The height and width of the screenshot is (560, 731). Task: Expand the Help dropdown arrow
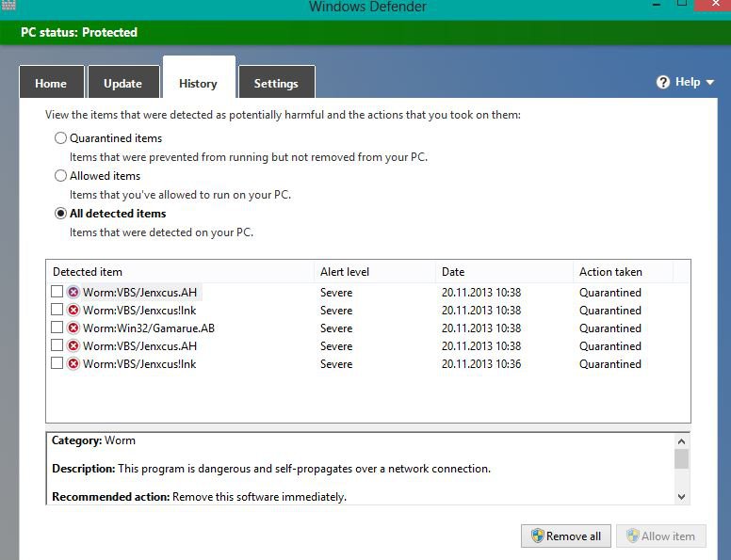[710, 83]
